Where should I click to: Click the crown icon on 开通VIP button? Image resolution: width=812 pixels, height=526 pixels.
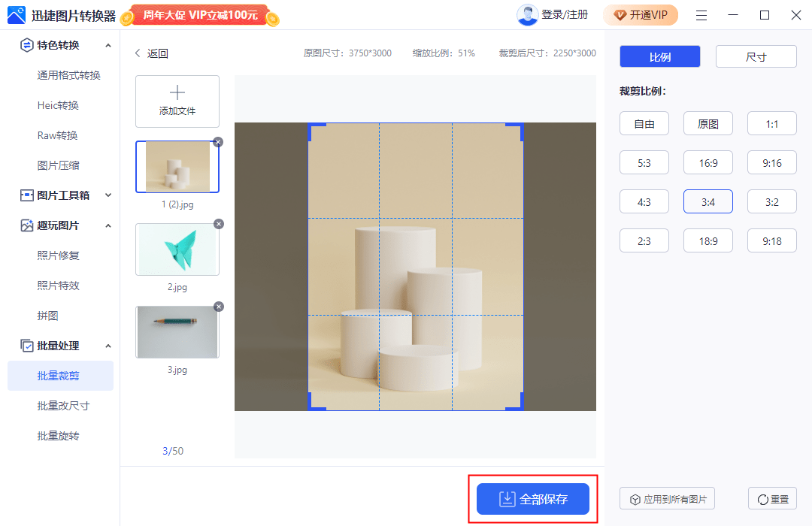tap(620, 14)
